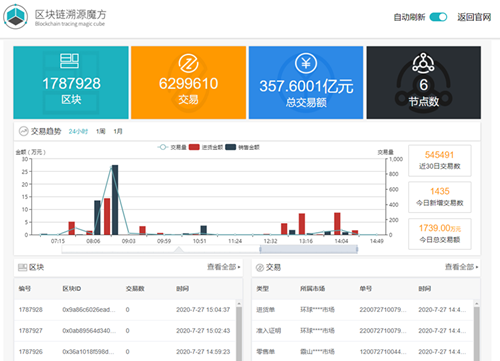
Task: Click the blockchain magic cube logo
Action: (x=16, y=17)
